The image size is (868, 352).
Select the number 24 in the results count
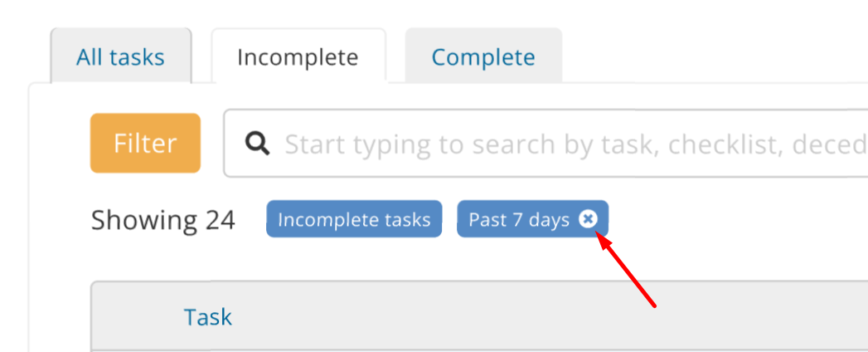click(221, 220)
